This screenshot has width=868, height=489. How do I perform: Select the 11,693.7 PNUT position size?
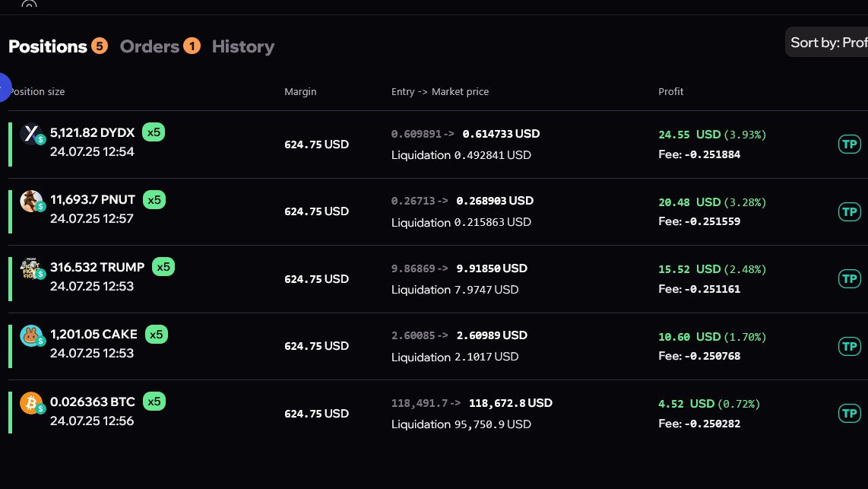point(93,200)
